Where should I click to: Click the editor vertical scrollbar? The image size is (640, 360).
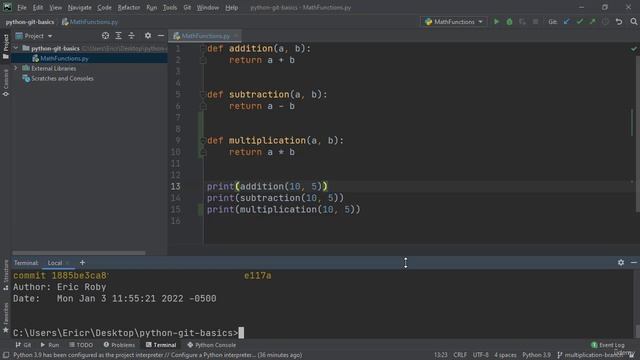pyautogui.click(x=637, y=133)
